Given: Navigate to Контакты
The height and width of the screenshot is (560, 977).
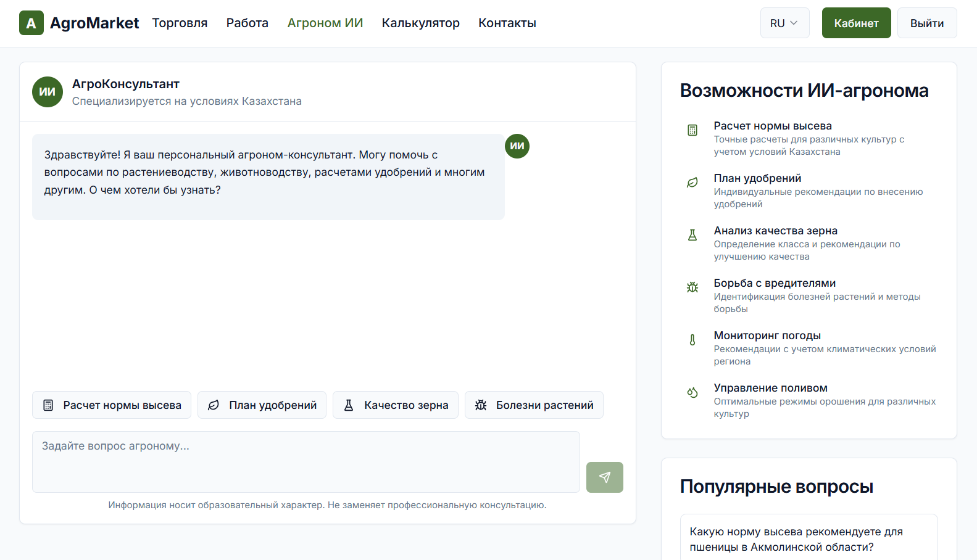Looking at the screenshot, I should 507,23.
